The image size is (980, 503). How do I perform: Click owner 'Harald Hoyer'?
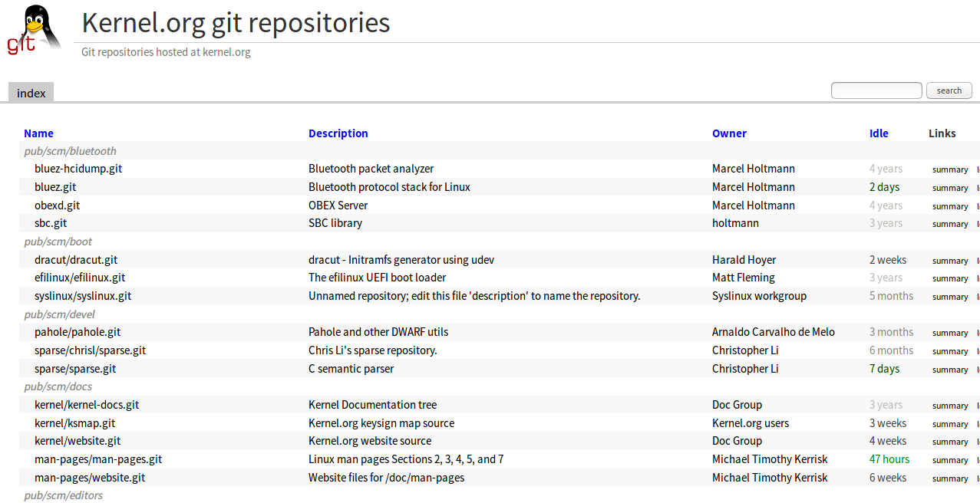tap(744, 260)
